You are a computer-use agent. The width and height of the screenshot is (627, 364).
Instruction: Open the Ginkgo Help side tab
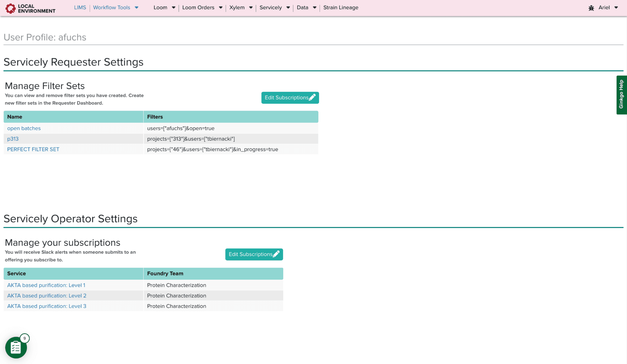[x=621, y=95]
